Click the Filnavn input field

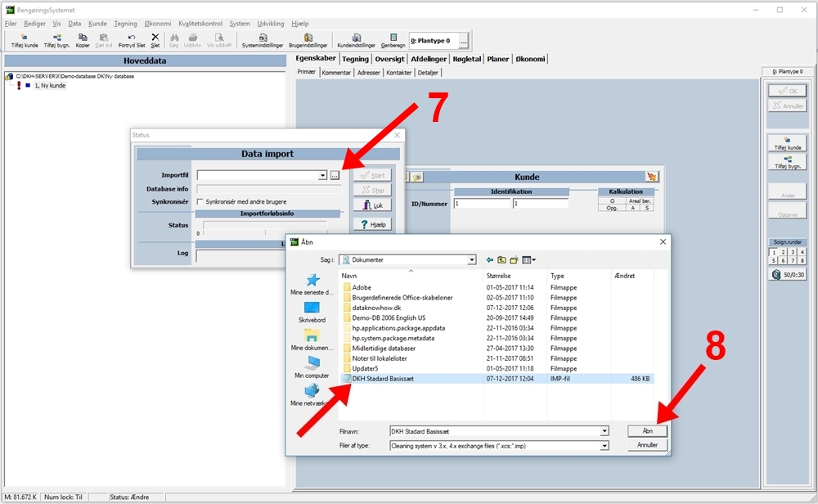pyautogui.click(x=495, y=431)
